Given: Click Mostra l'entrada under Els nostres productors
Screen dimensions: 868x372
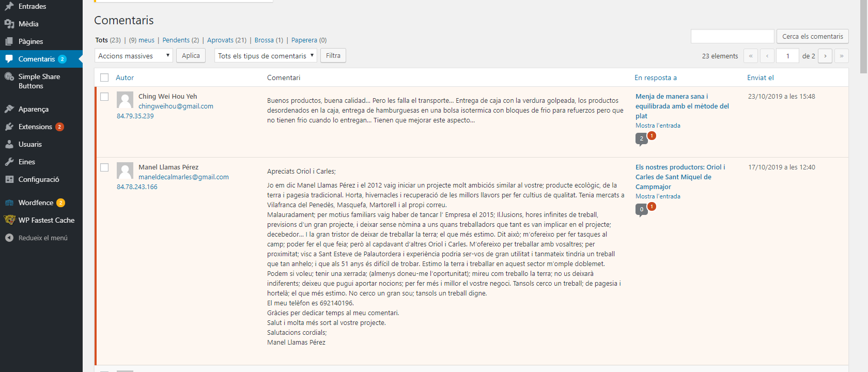Looking at the screenshot, I should 658,196.
